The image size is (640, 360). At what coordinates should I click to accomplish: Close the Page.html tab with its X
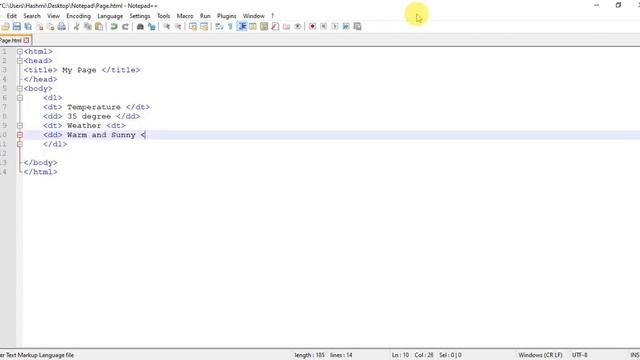click(x=27, y=40)
